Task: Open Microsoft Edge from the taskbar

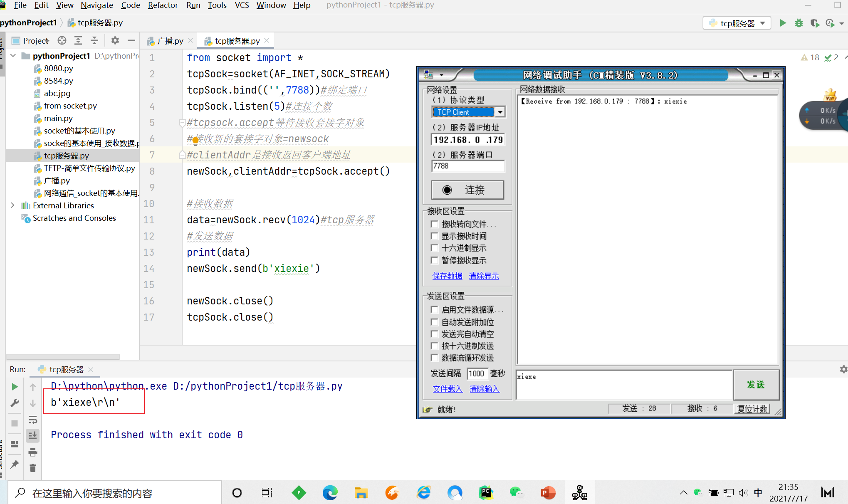Action: [x=330, y=493]
